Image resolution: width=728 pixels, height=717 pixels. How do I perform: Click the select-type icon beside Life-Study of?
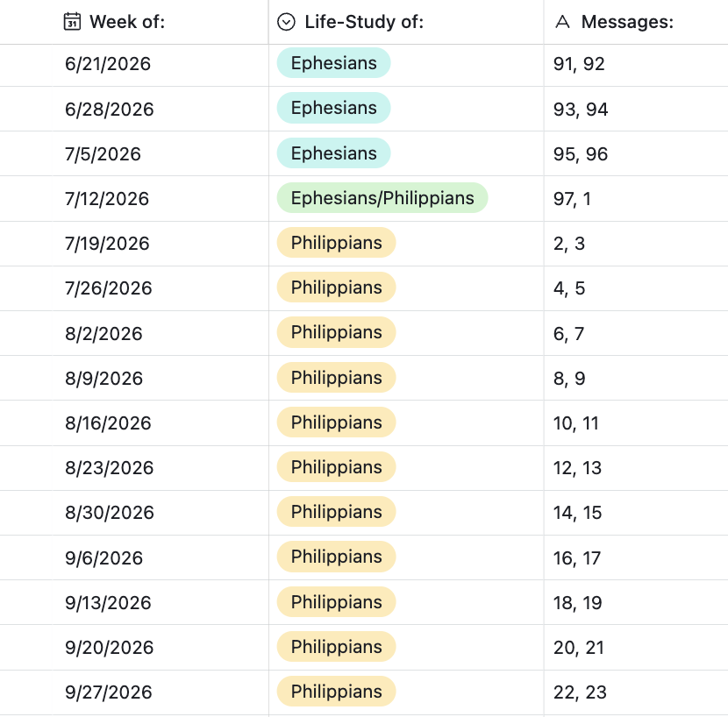click(x=286, y=22)
